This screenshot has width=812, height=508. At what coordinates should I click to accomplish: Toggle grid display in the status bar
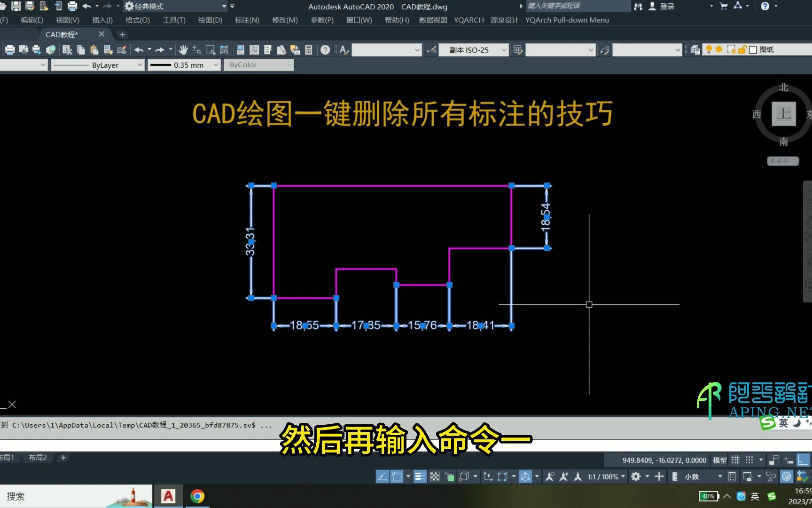[735, 460]
